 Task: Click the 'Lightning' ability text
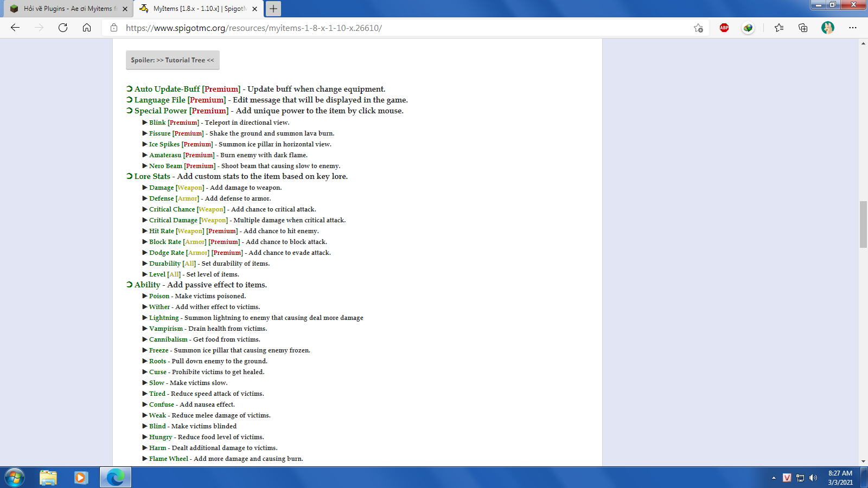pyautogui.click(x=164, y=318)
